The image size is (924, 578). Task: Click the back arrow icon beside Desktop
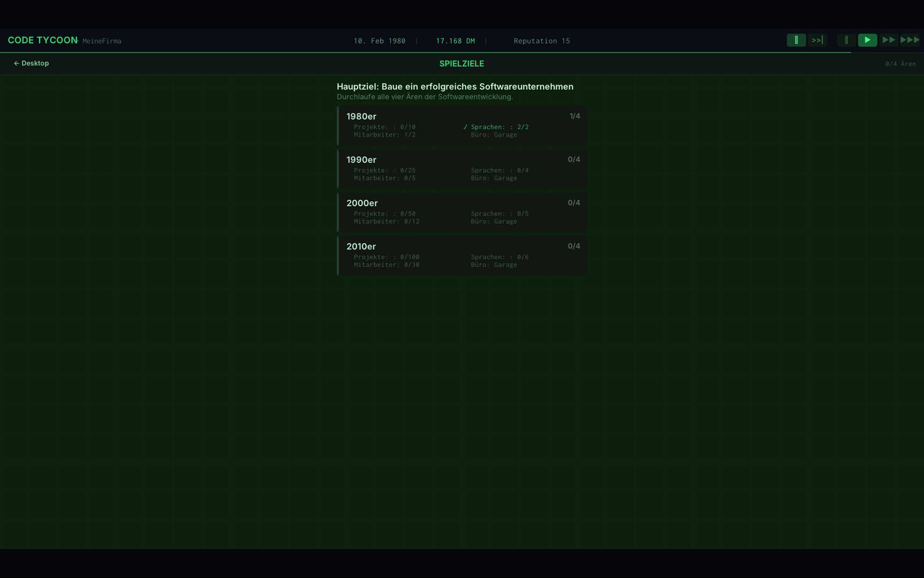16,63
